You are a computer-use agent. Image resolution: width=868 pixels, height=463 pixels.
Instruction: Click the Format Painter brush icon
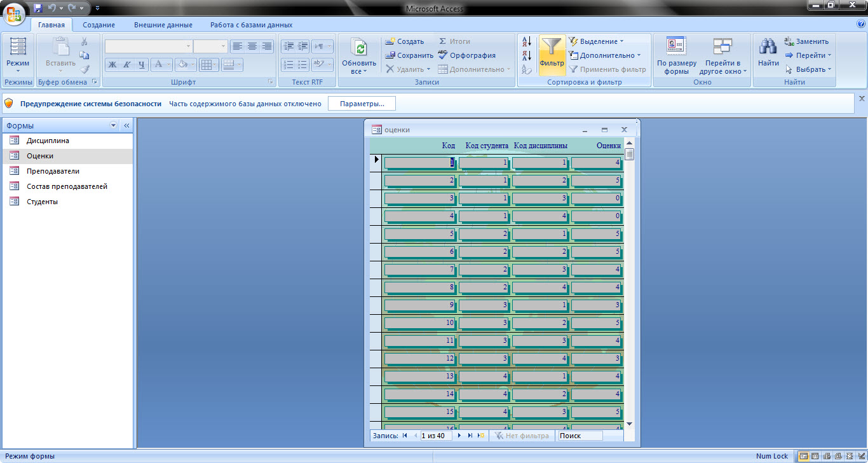84,69
